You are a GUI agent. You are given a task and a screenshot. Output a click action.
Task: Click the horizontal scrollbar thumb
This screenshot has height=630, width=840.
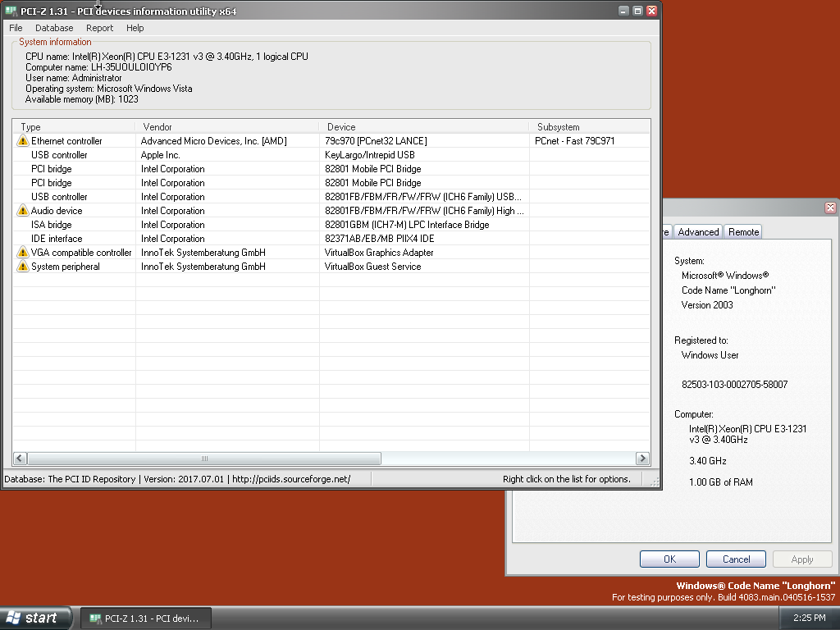tap(204, 458)
